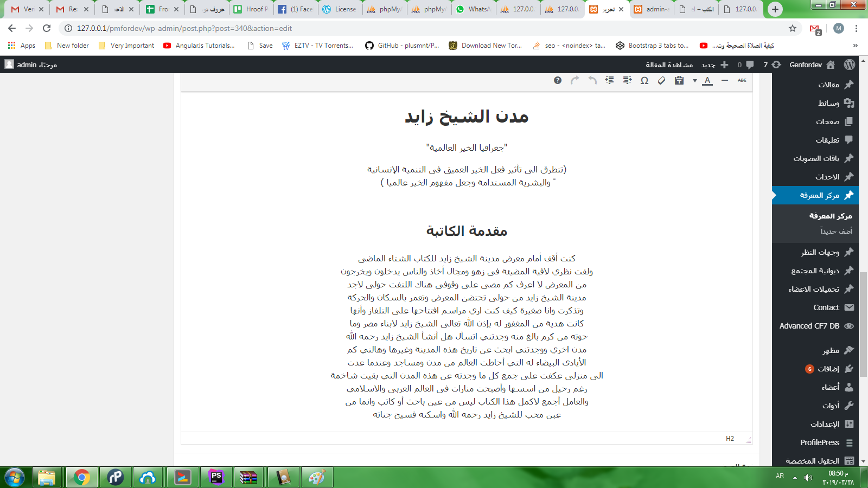The width and height of the screenshot is (868, 488).
Task: Open the Chrome three-dot menu
Action: pyautogui.click(x=856, y=28)
